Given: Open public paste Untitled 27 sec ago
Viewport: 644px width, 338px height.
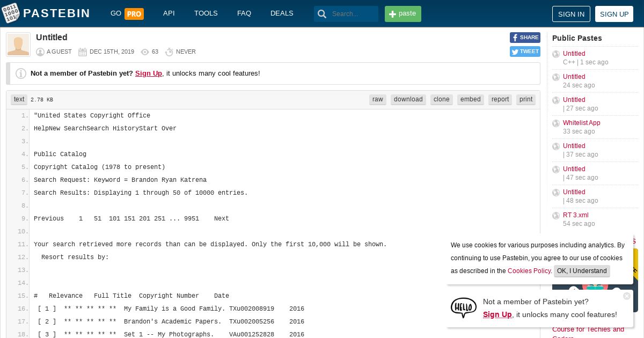Looking at the screenshot, I should coord(574,100).
